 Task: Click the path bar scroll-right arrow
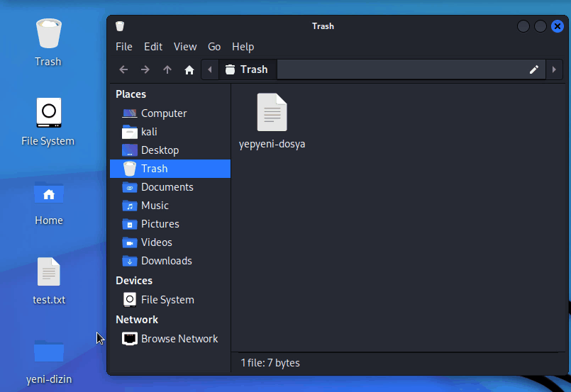(554, 69)
